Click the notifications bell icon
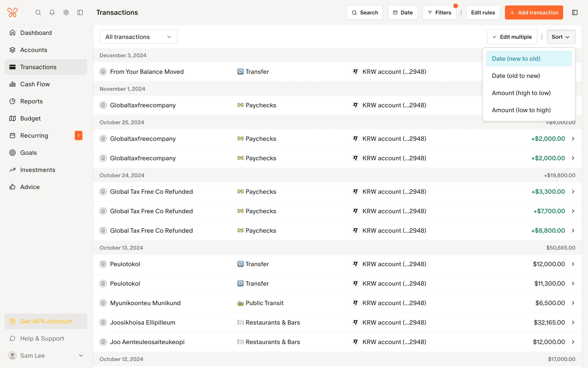Image resolution: width=588 pixels, height=368 pixels. (52, 13)
